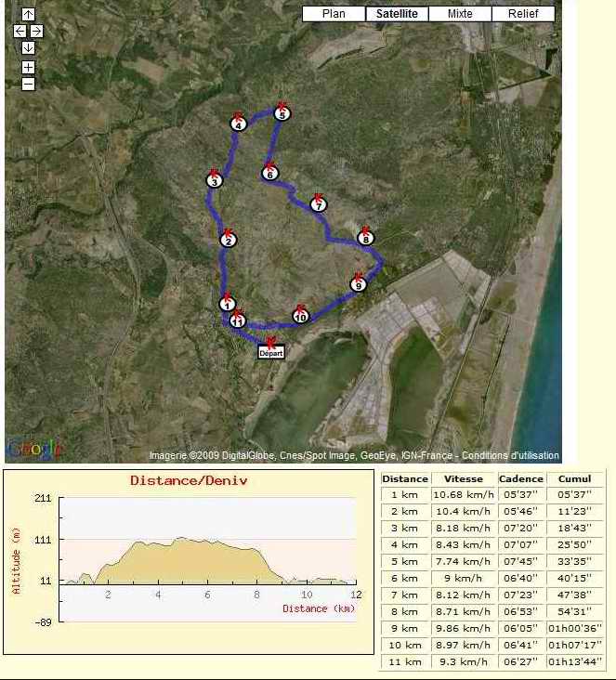Select cumulative time 01h13'44''
The height and width of the screenshot is (680, 616).
click(x=575, y=661)
